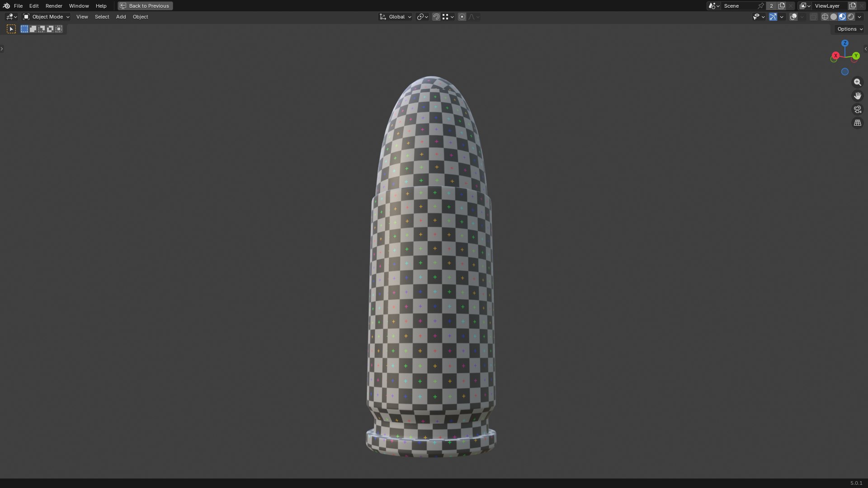
Task: Choose Extend existing selection mode
Action: click(x=33, y=29)
